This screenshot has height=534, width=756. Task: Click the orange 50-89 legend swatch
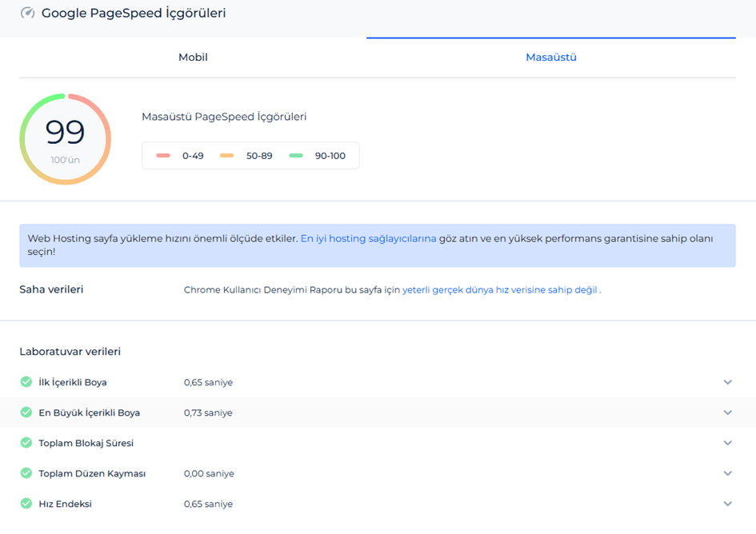point(226,156)
